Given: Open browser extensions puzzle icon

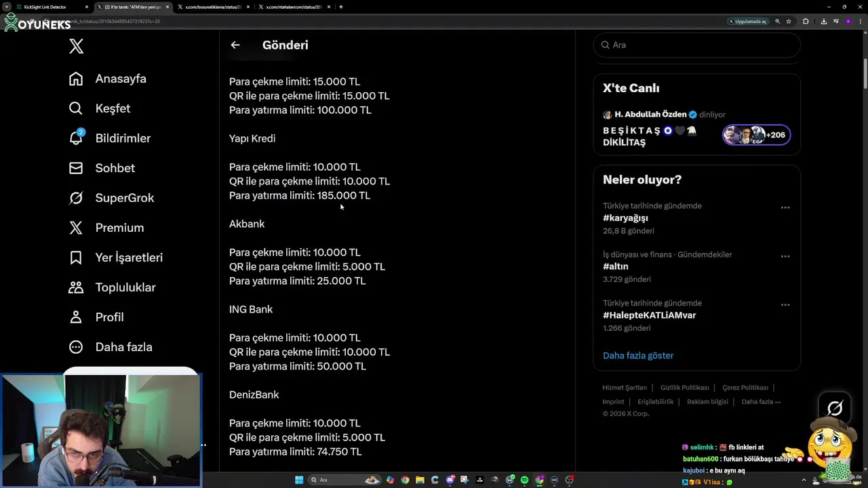Looking at the screenshot, I should point(806,21).
